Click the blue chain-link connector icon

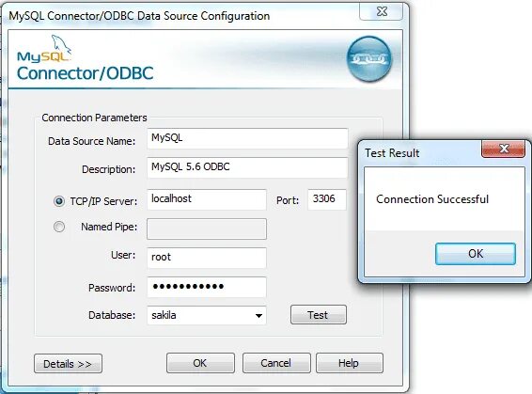368,58
